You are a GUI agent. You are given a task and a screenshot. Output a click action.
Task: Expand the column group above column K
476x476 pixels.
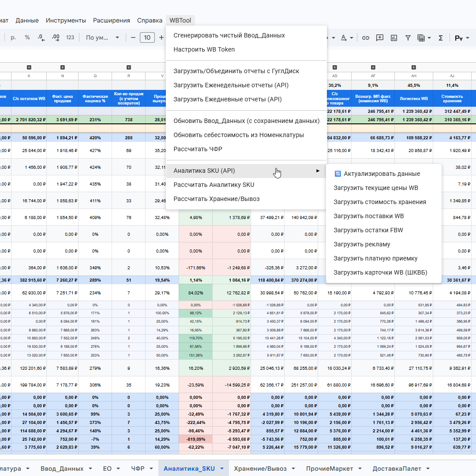[29, 67]
